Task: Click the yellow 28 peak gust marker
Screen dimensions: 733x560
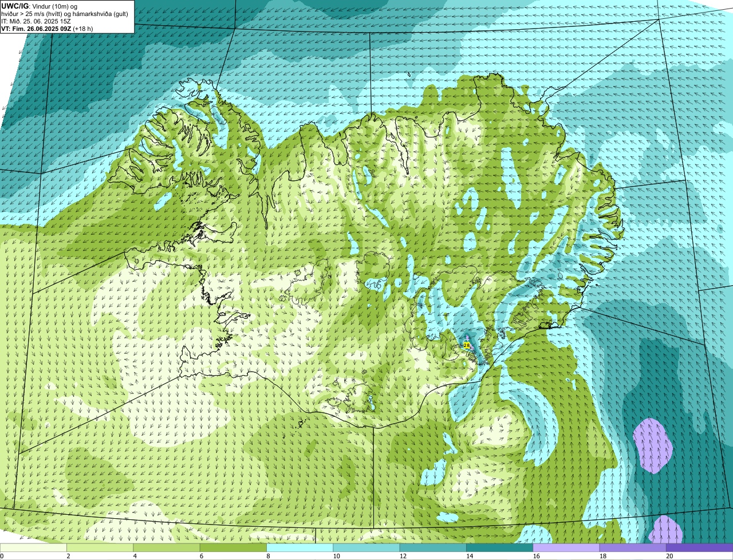Action: coord(466,345)
